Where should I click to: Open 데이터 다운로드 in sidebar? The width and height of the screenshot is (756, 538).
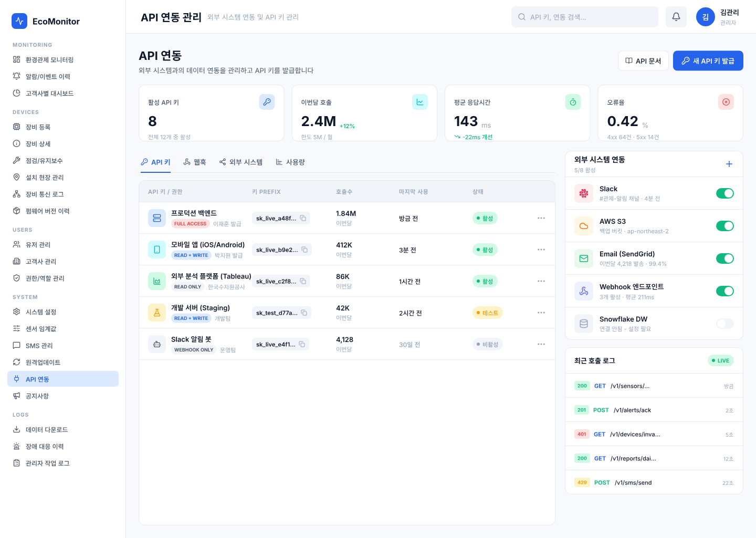click(63, 430)
